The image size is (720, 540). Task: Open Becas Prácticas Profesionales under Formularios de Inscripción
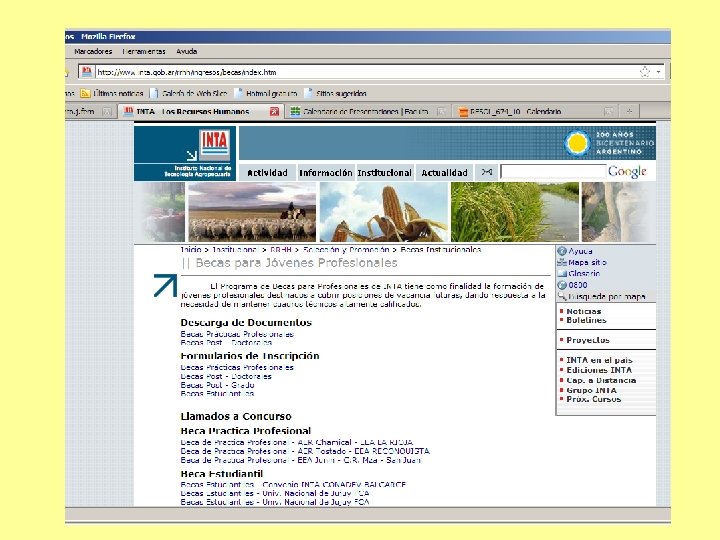237,367
